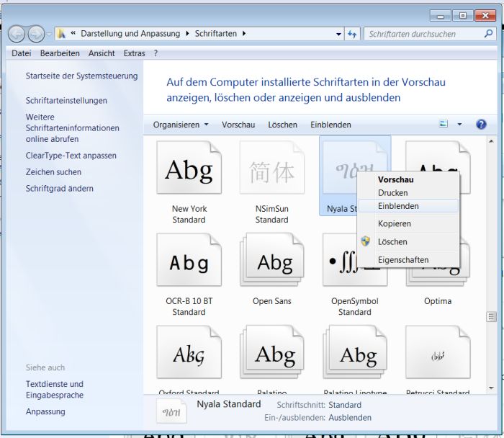The image size is (504, 438).
Task: Click the change view icon
Action: point(444,124)
